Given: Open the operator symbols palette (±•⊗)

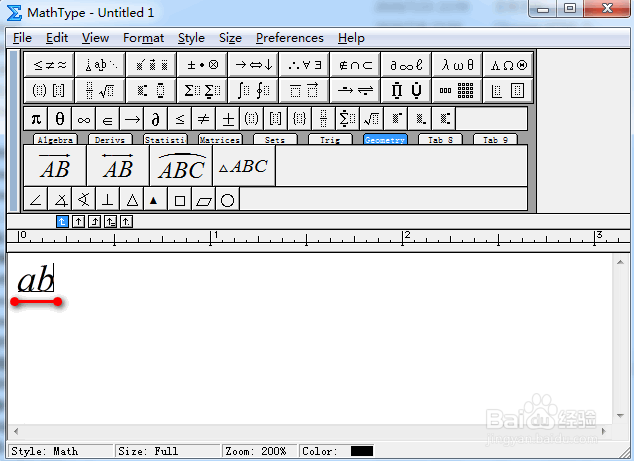Looking at the screenshot, I should coord(202,64).
